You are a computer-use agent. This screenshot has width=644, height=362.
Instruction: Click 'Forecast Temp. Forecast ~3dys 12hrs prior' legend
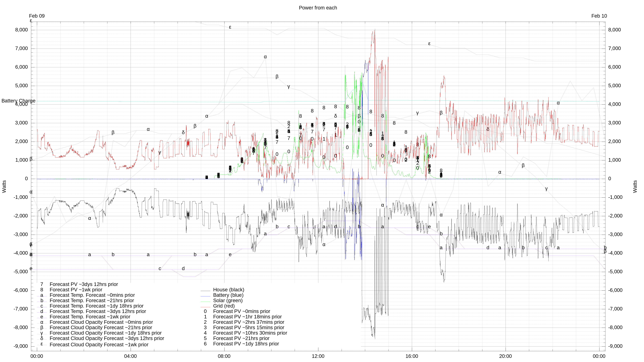coord(98,311)
